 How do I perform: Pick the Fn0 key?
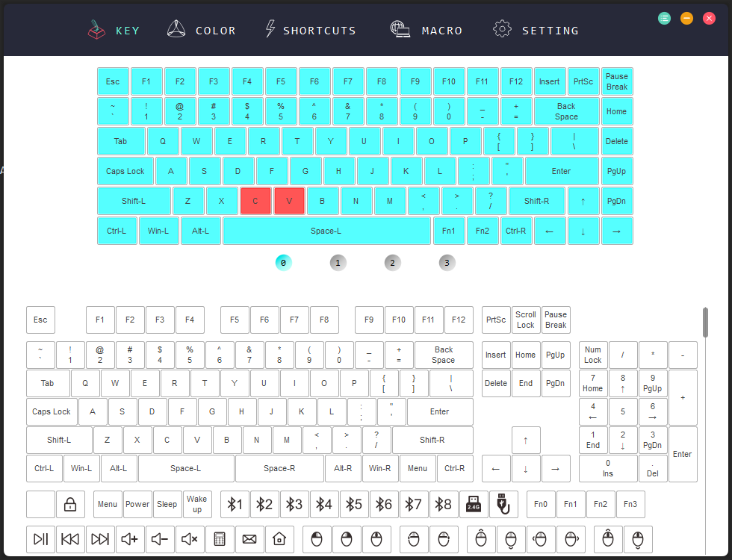[541, 505]
